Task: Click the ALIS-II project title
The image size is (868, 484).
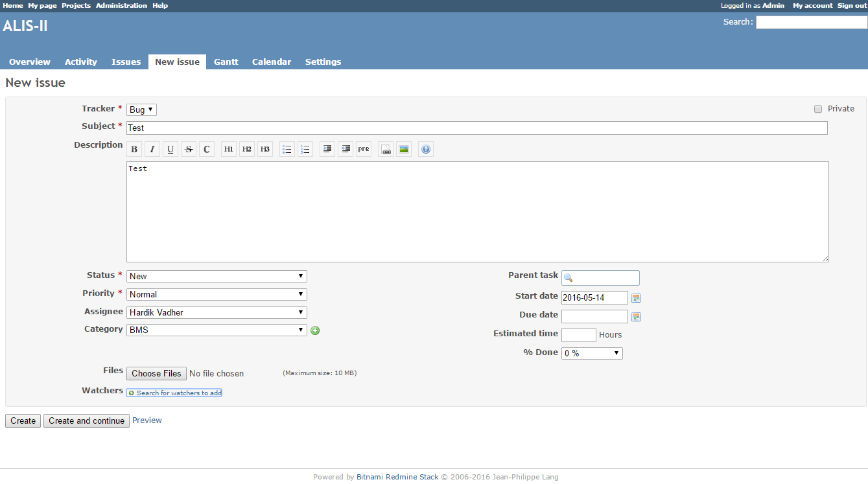Action: pyautogui.click(x=25, y=26)
